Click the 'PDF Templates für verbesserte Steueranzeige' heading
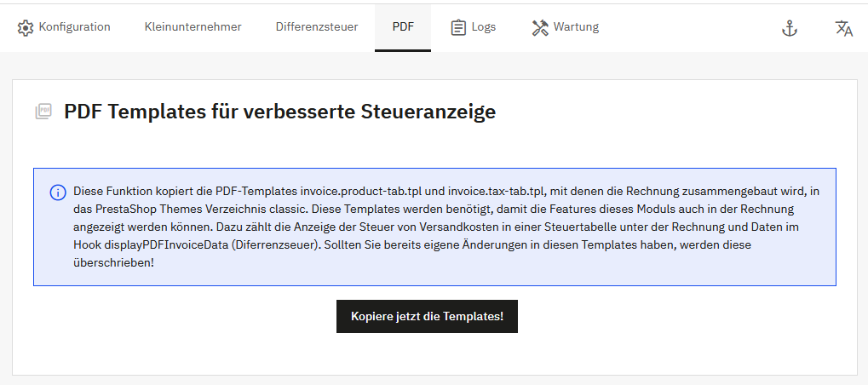The height and width of the screenshot is (385, 868). click(279, 112)
